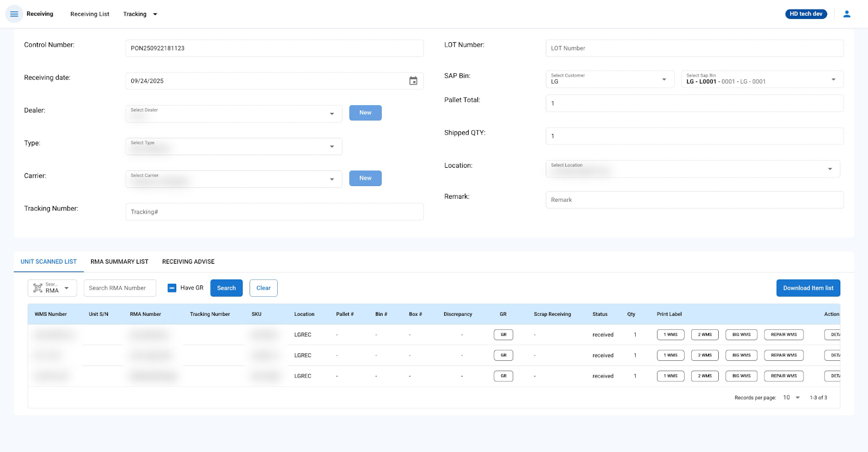Open the Tracking menu in top bar

click(139, 14)
